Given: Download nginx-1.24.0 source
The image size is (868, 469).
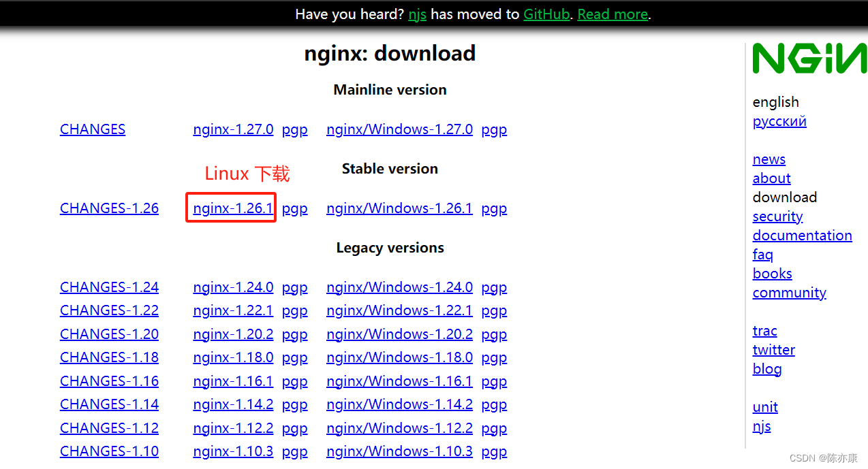Looking at the screenshot, I should [233, 287].
